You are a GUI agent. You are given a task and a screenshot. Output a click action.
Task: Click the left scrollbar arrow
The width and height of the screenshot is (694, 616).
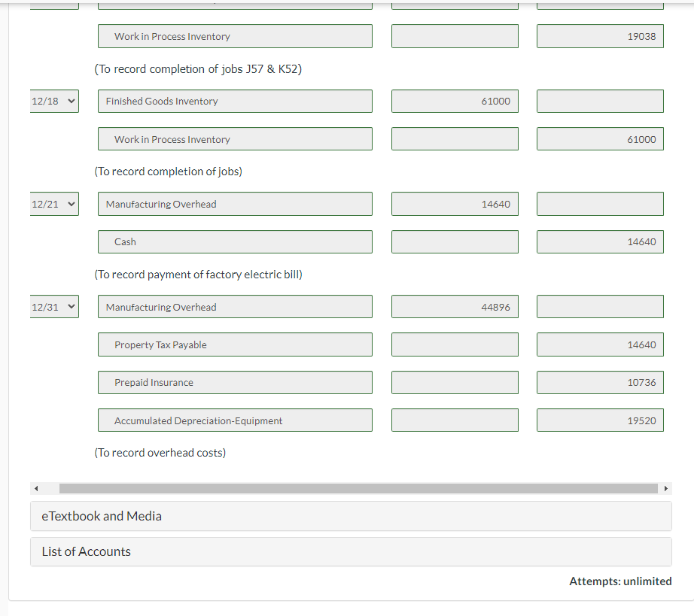click(x=36, y=488)
